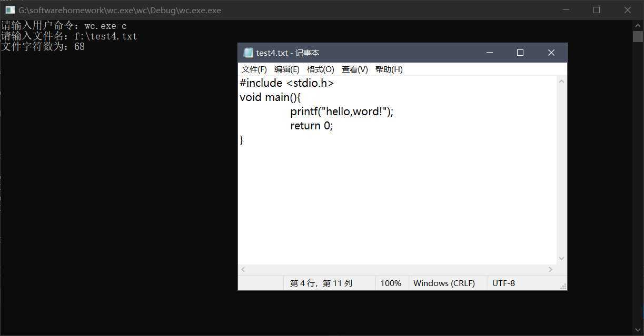Open the 编辑(E) menu in Notepad

click(x=287, y=69)
